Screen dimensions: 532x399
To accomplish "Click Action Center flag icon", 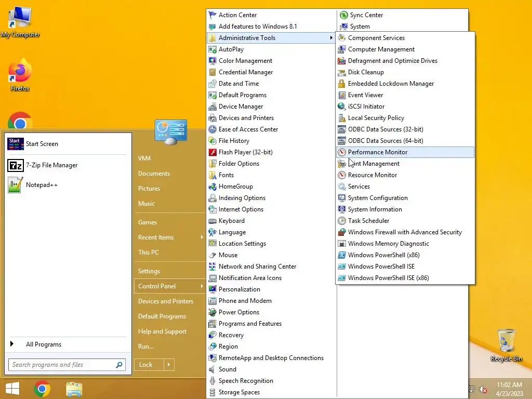I will [x=212, y=15].
